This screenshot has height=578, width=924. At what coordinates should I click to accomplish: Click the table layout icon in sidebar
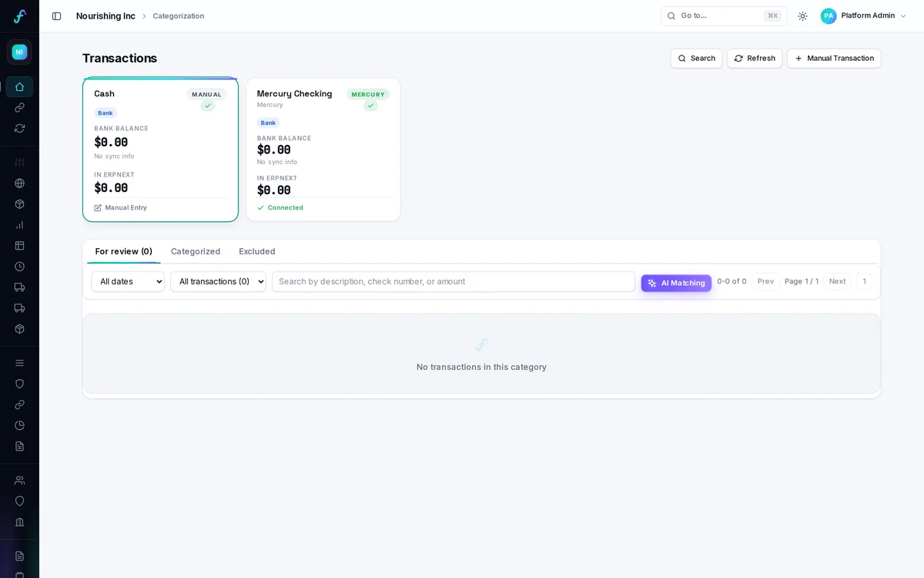tap(19, 246)
